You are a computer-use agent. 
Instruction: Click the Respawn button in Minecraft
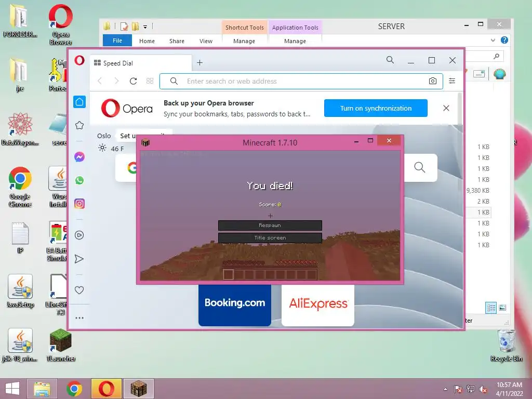[x=270, y=225]
